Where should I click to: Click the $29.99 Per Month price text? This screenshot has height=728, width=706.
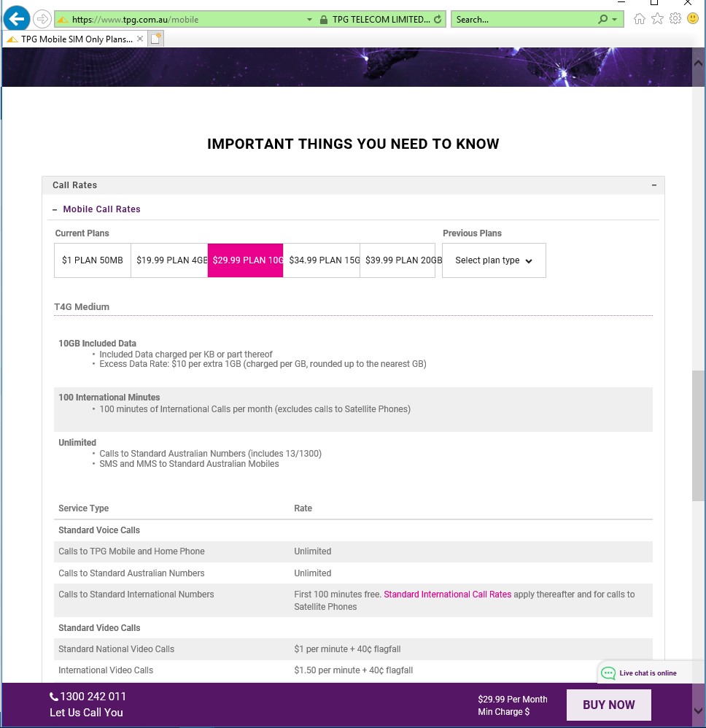pyautogui.click(x=513, y=700)
